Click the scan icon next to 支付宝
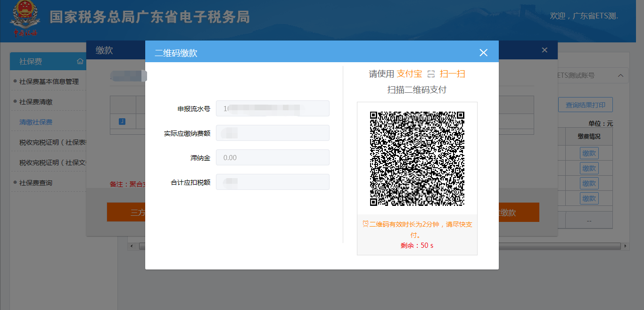 pos(430,74)
